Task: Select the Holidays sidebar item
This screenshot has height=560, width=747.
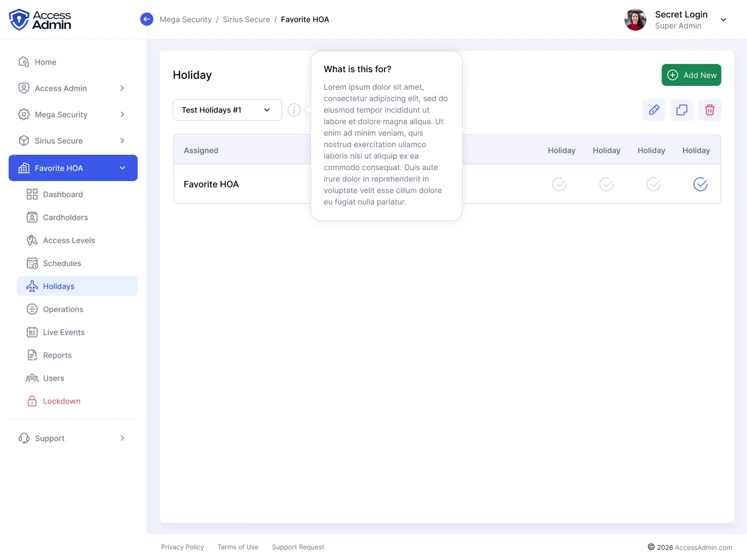Action: pyautogui.click(x=77, y=286)
